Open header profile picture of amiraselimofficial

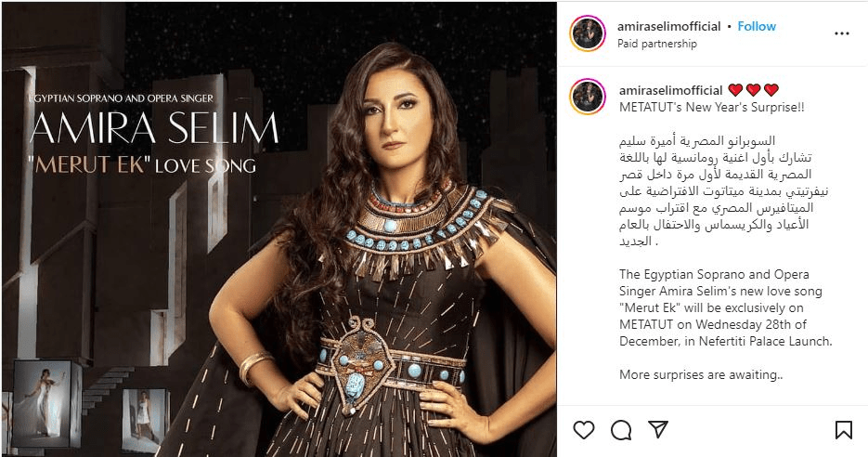pyautogui.click(x=588, y=33)
